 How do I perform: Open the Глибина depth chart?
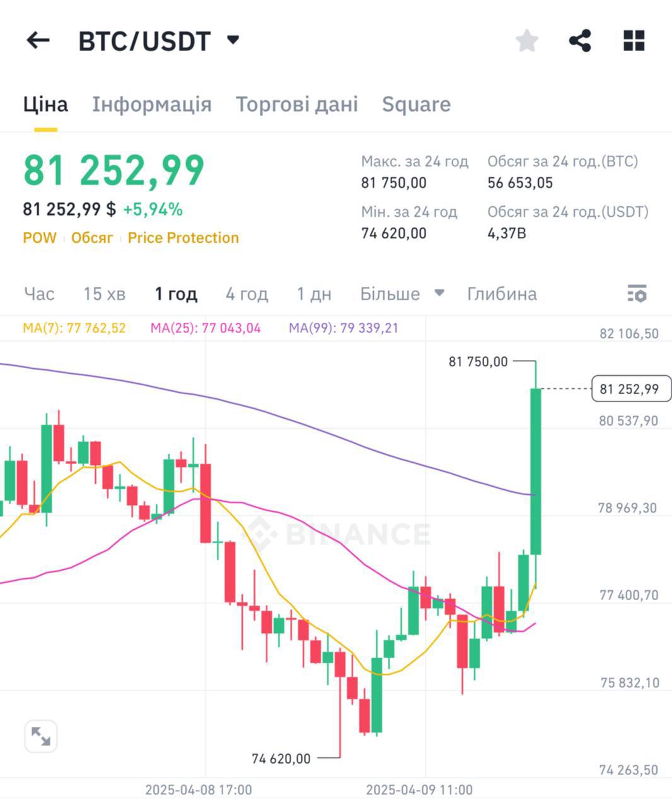[502, 294]
